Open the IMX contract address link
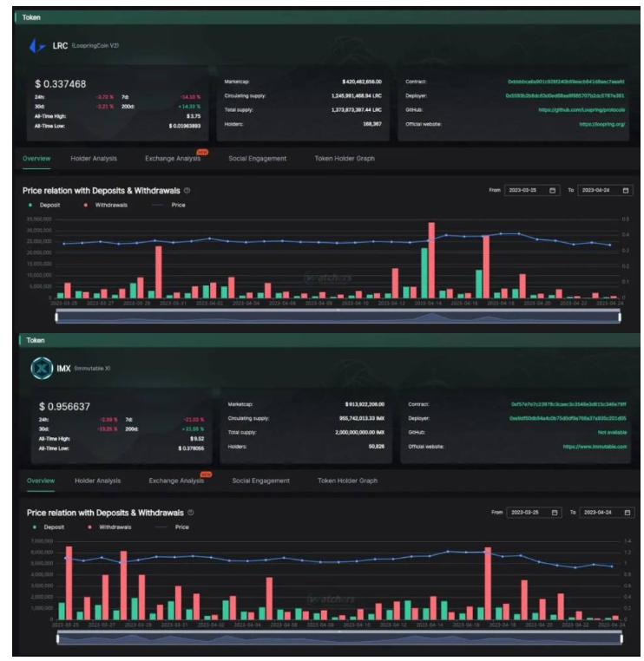644x661 pixels. click(x=568, y=404)
